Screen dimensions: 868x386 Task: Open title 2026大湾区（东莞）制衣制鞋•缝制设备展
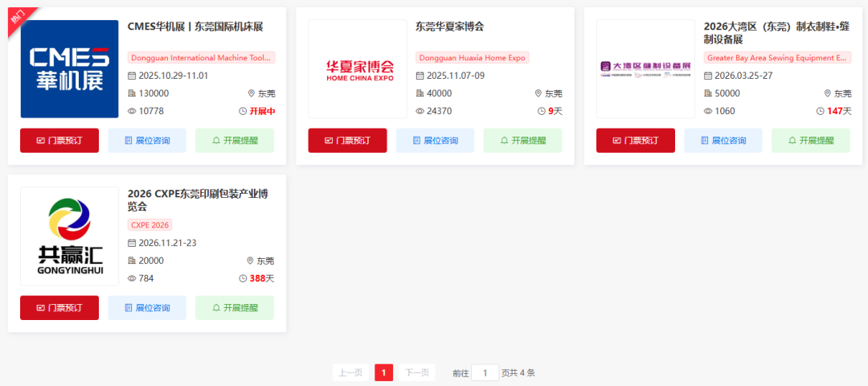point(776,33)
